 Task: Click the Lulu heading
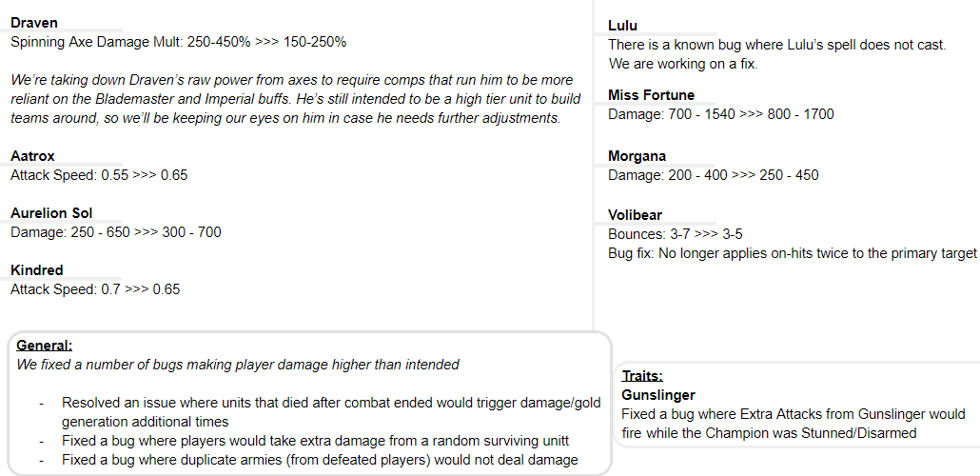[622, 26]
